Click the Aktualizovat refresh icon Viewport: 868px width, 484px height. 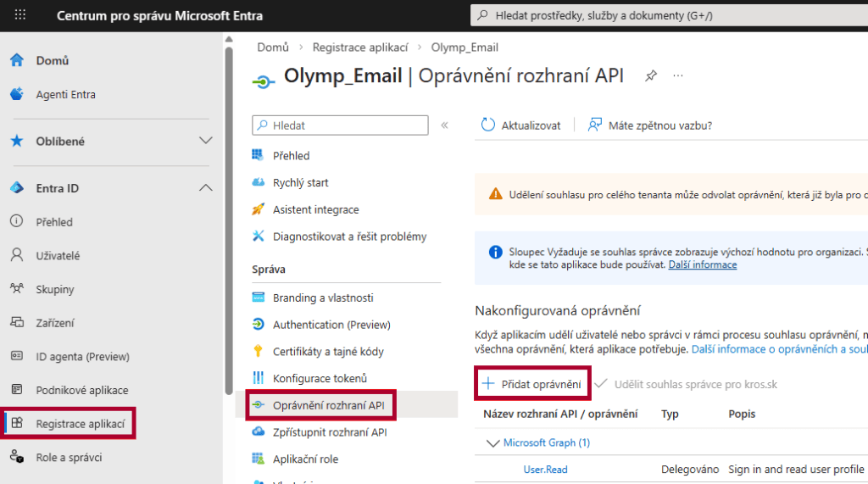click(488, 125)
